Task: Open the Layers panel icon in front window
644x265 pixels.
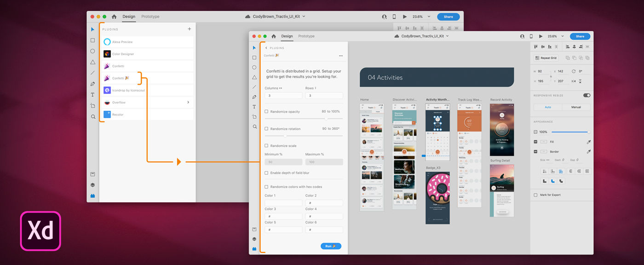Action: click(254, 239)
